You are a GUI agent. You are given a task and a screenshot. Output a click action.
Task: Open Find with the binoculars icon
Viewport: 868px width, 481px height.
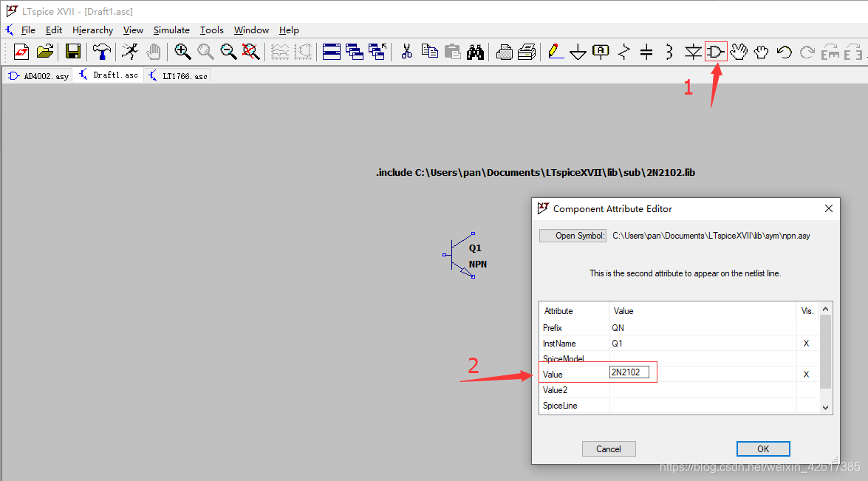coord(475,52)
